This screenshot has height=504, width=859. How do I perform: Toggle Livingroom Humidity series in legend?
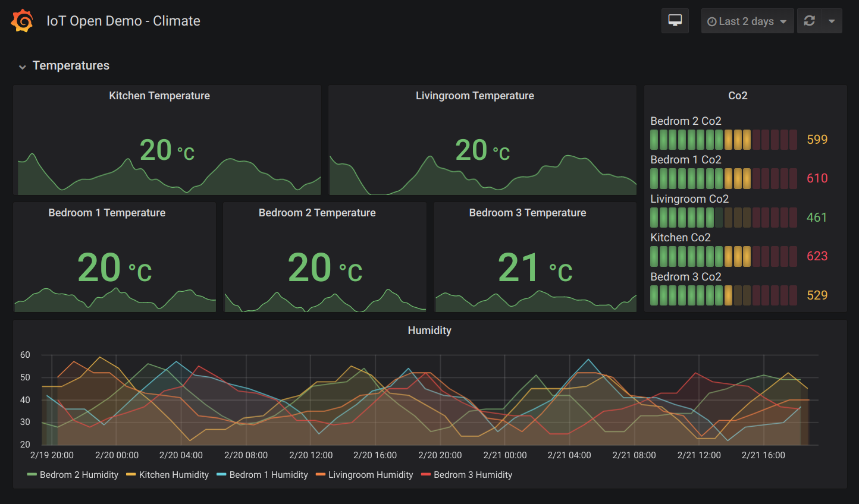(x=371, y=475)
